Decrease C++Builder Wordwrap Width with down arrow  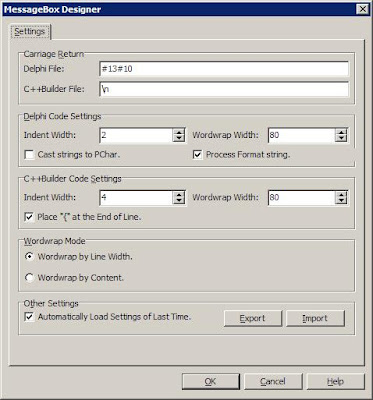tap(341, 201)
